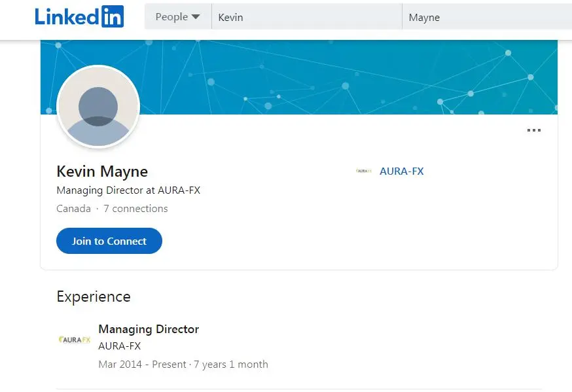Click the last name field containing Mayne
572x392 pixels.
pos(487,17)
